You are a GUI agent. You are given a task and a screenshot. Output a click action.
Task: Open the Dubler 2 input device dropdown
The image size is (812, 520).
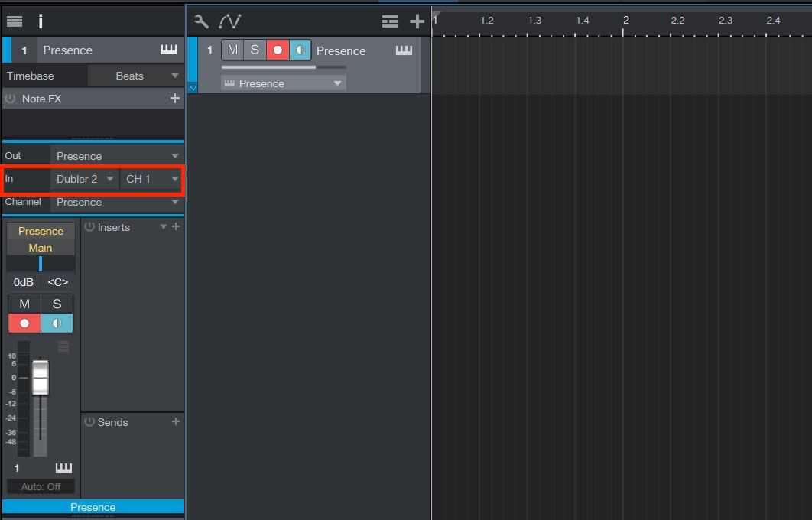coord(84,178)
